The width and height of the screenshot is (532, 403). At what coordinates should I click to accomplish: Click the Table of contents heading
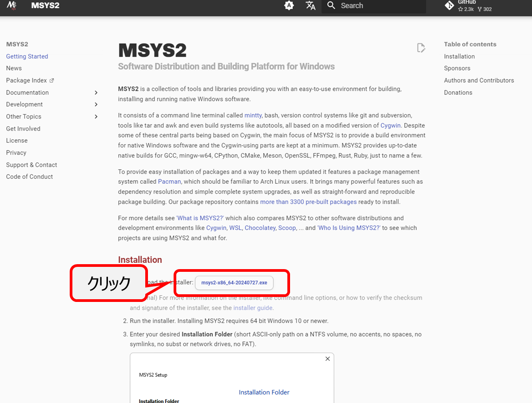coord(470,44)
